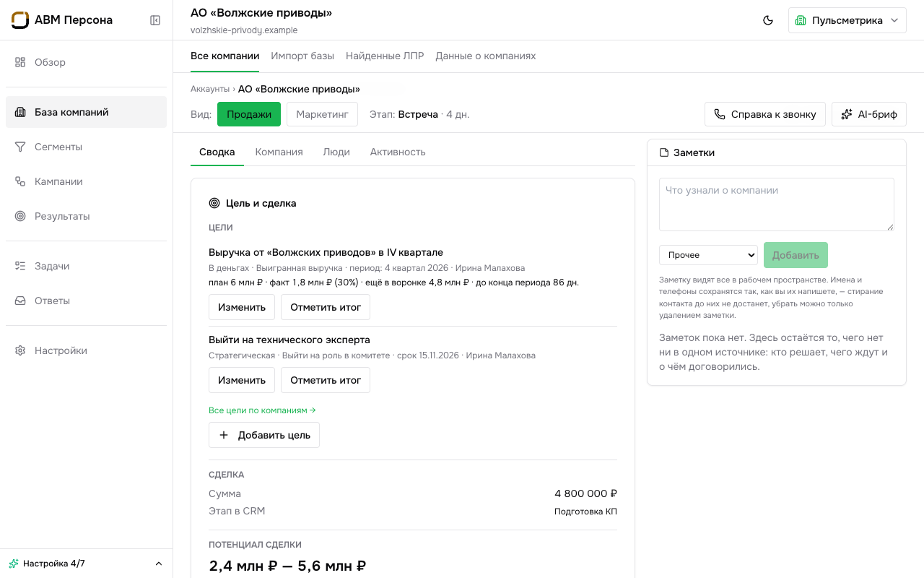Toggle dark mode with the moon icon
924x578 pixels.
click(x=768, y=20)
